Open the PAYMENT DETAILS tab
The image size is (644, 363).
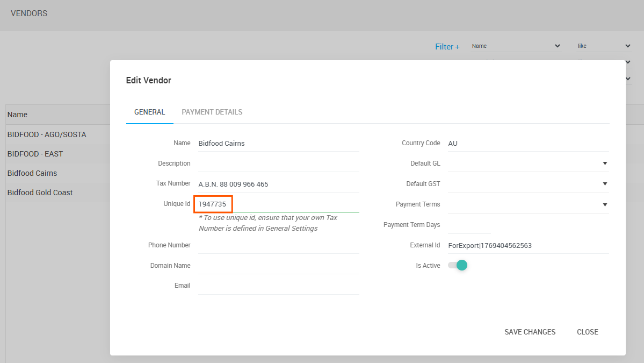[x=212, y=112]
